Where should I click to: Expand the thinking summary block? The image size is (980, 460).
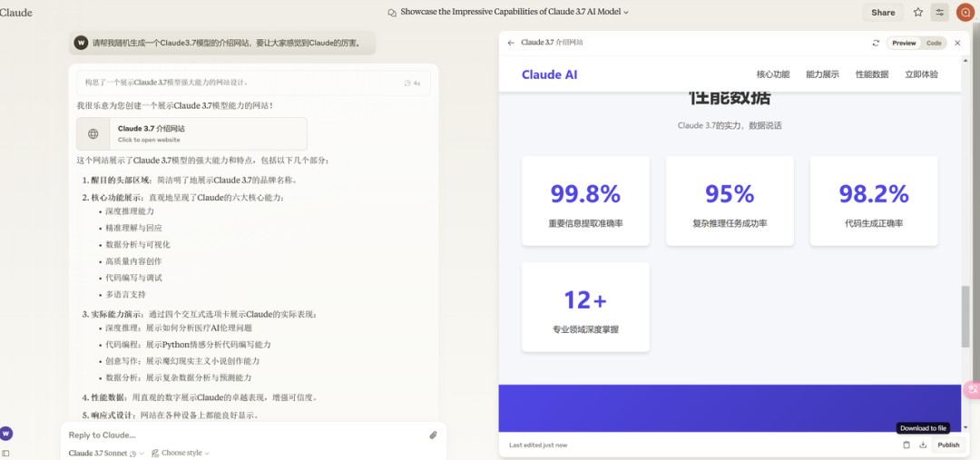pyautogui.click(x=253, y=83)
